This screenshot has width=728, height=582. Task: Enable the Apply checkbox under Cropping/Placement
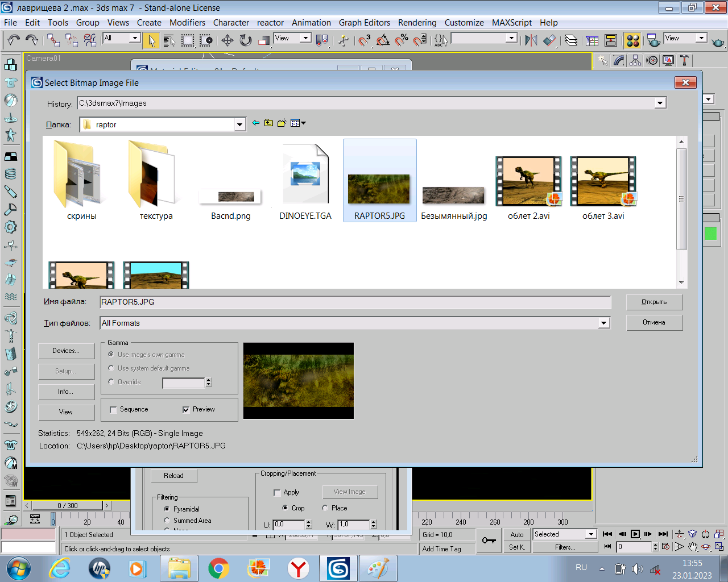point(277,493)
